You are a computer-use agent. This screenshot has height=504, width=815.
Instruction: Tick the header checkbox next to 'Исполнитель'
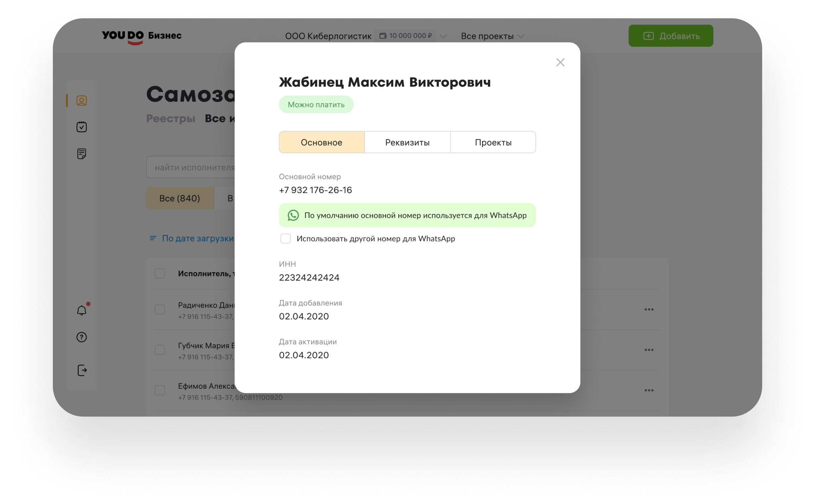coord(160,274)
